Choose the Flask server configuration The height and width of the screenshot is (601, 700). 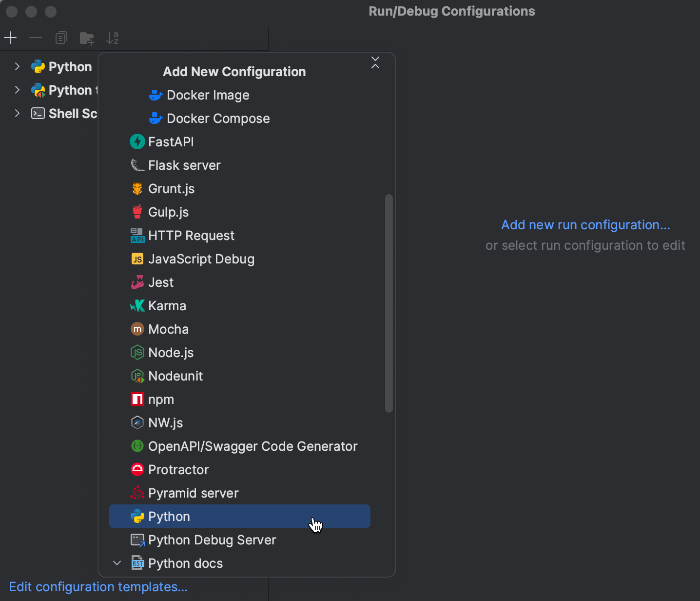184,165
